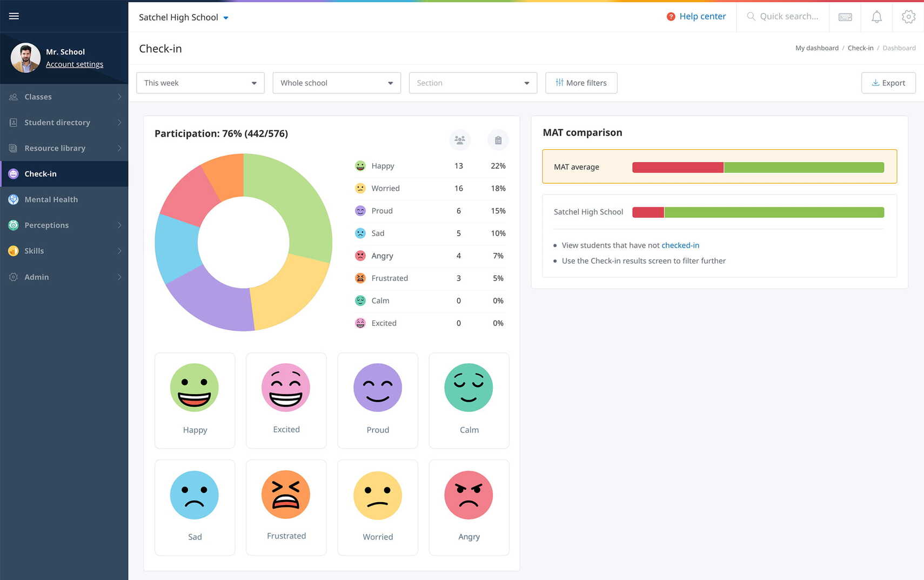The image size is (924, 580).
Task: Open the notifications bell
Action: tap(876, 17)
